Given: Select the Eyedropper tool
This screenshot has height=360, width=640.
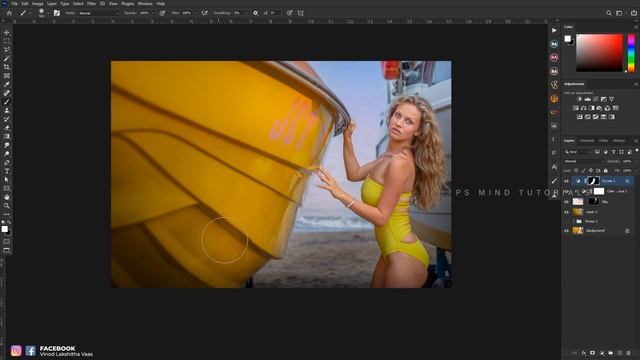Looking at the screenshot, I should tap(7, 84).
